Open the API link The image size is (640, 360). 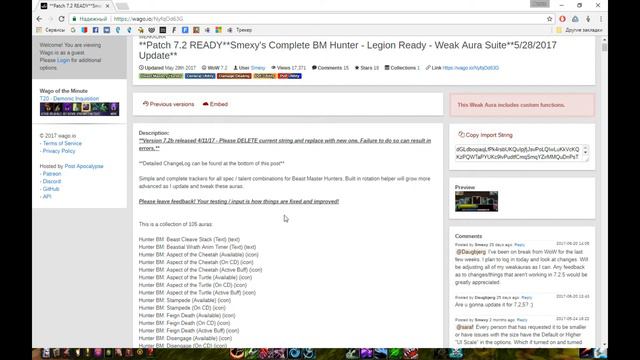point(47,197)
